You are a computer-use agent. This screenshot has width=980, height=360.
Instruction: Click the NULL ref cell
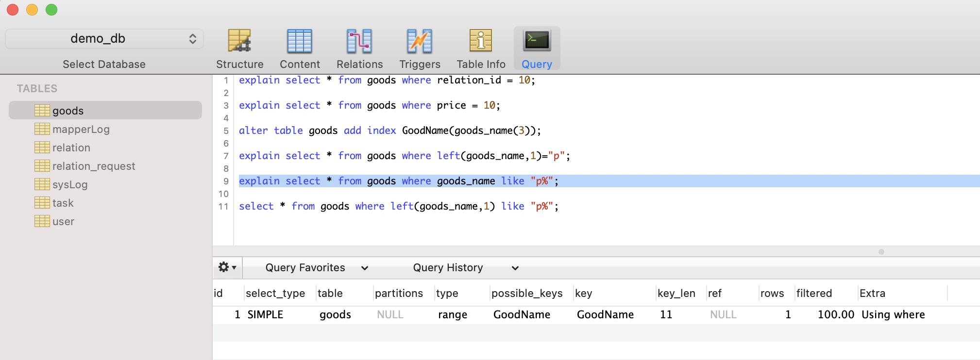click(x=723, y=314)
